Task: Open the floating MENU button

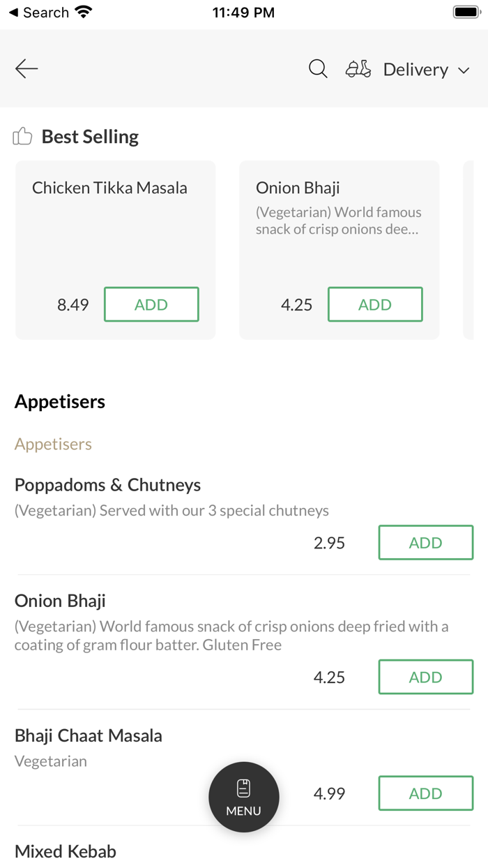Action: (243, 797)
